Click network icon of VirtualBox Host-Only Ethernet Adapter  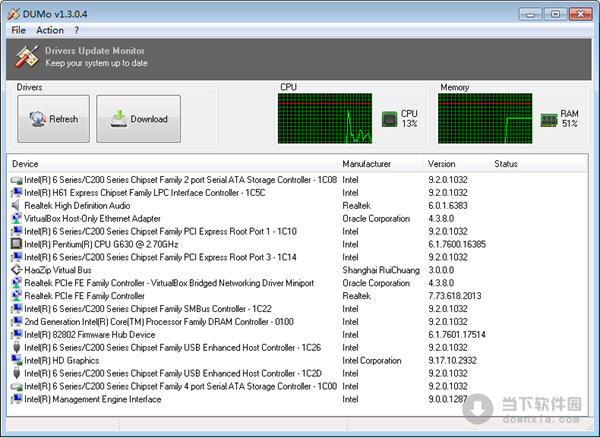[16, 218]
